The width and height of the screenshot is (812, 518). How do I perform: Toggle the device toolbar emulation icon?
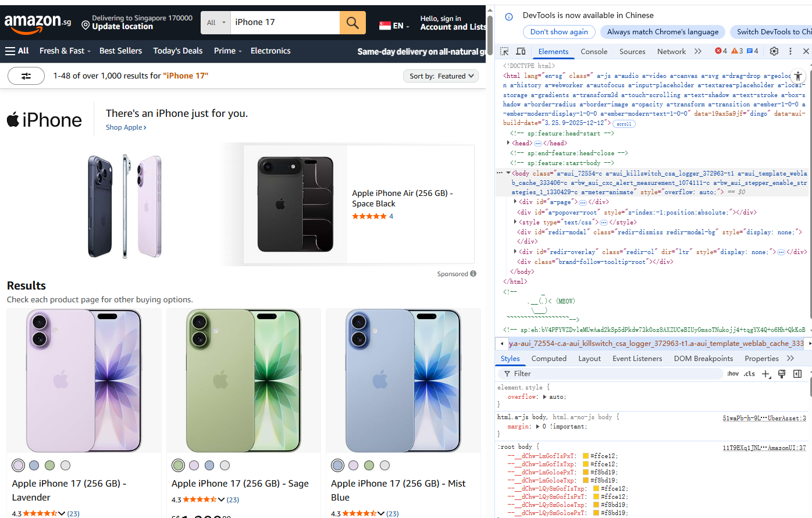(x=521, y=51)
